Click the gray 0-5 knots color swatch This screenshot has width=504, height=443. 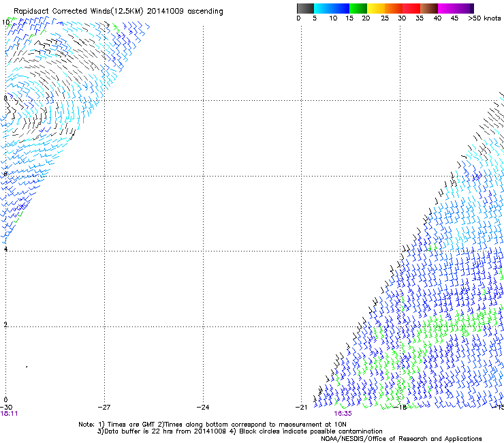(x=305, y=8)
